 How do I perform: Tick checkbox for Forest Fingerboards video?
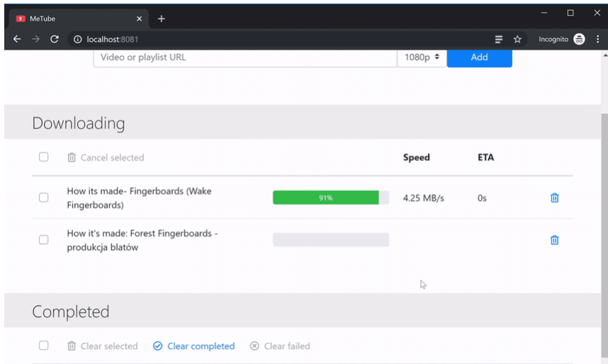point(44,240)
